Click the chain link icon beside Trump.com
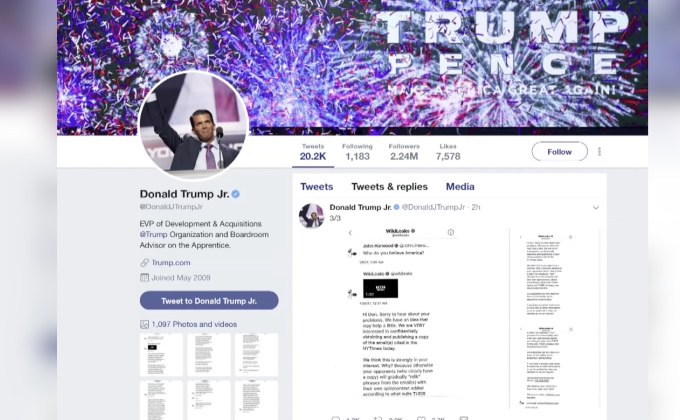This screenshot has height=420, width=680. click(144, 262)
